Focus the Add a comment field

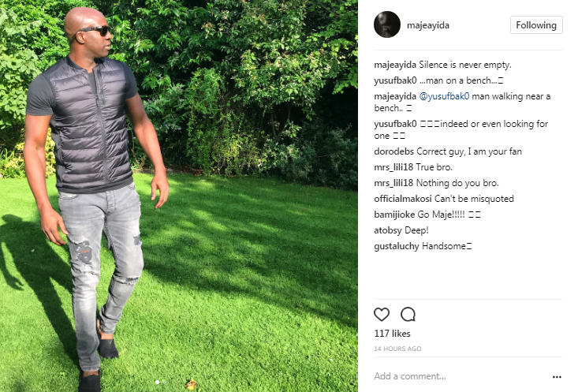point(461,376)
